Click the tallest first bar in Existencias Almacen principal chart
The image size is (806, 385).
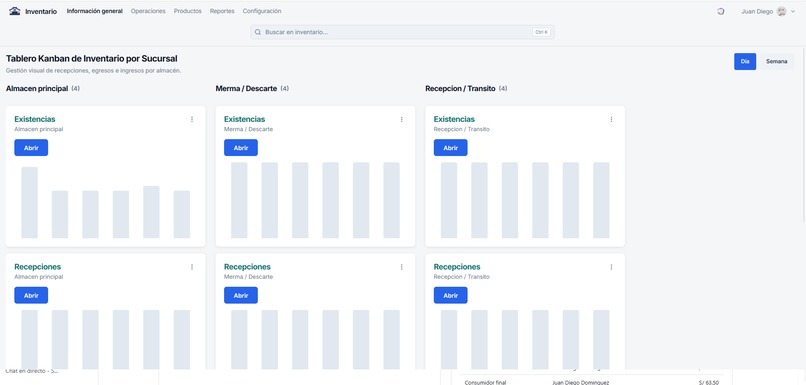29,203
